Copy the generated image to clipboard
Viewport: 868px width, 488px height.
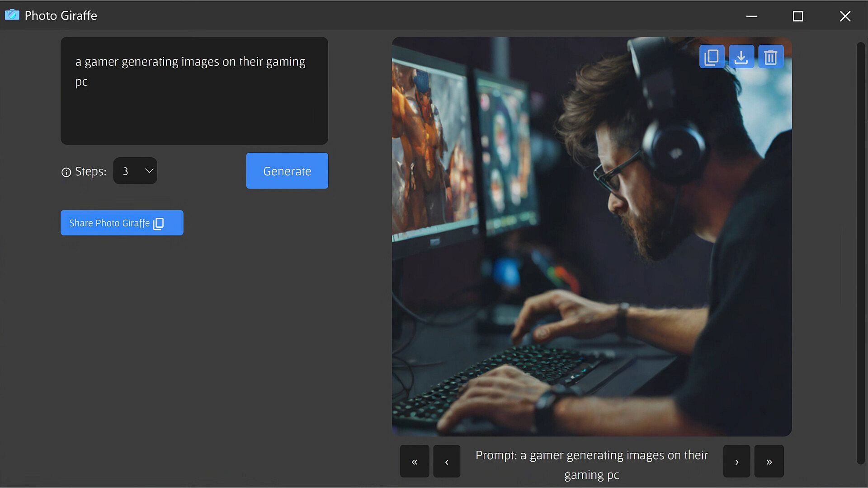(x=712, y=57)
